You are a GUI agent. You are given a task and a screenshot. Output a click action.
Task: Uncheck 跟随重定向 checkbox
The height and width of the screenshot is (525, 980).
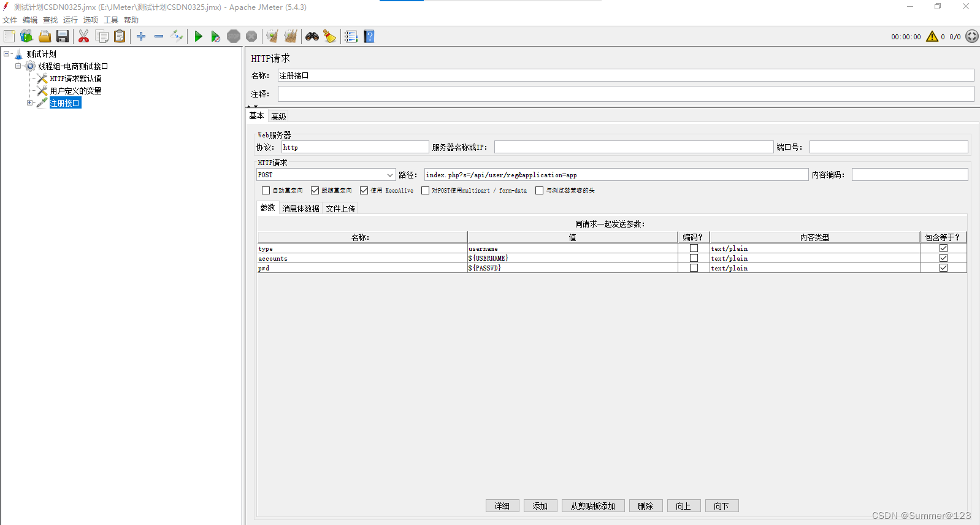tap(315, 191)
